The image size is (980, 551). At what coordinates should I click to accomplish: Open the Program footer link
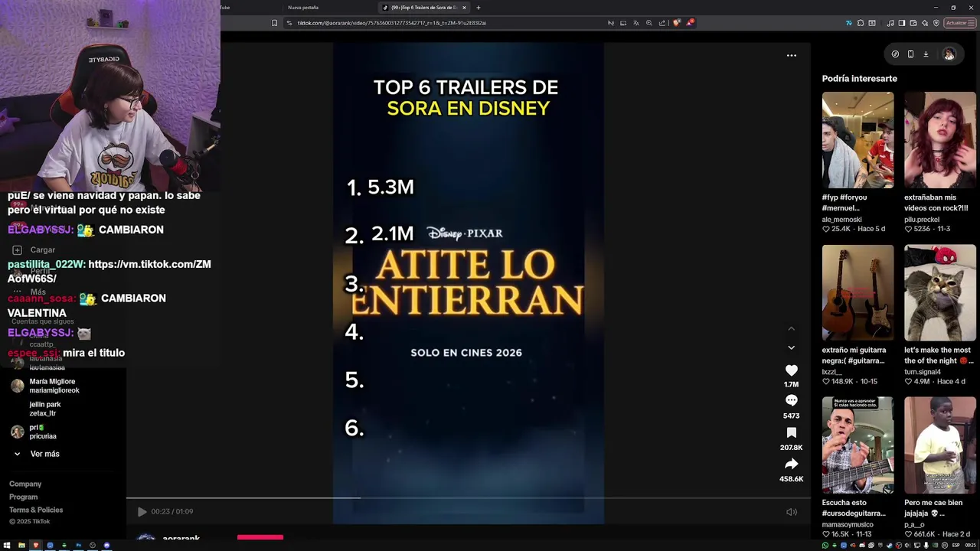click(x=23, y=497)
